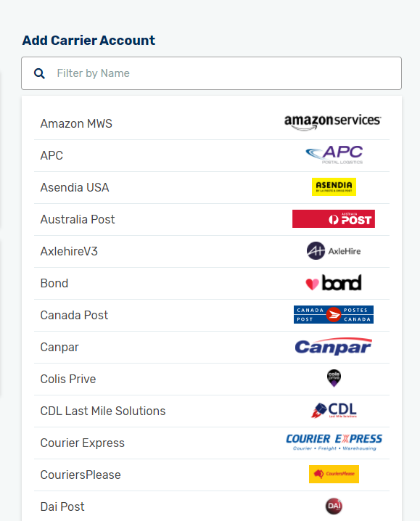Pick CouriersPlease carrier name

click(x=81, y=475)
